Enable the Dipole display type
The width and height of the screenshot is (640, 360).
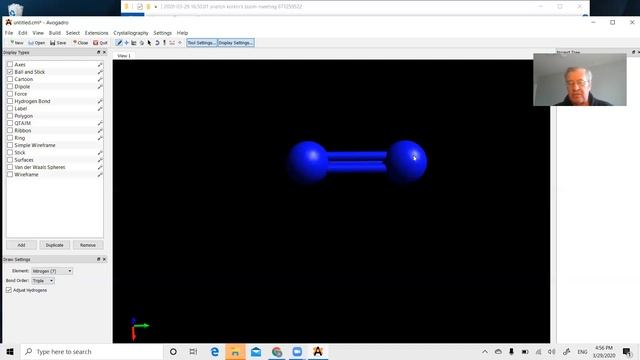(x=10, y=87)
